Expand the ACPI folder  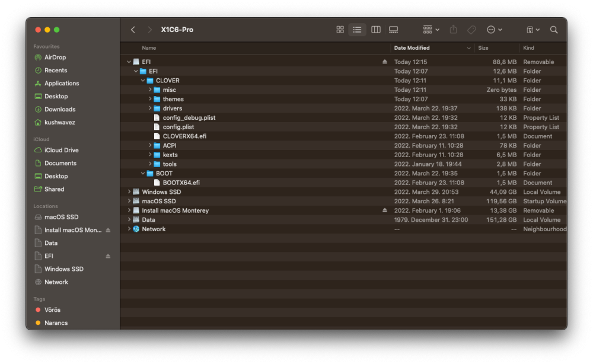point(150,145)
